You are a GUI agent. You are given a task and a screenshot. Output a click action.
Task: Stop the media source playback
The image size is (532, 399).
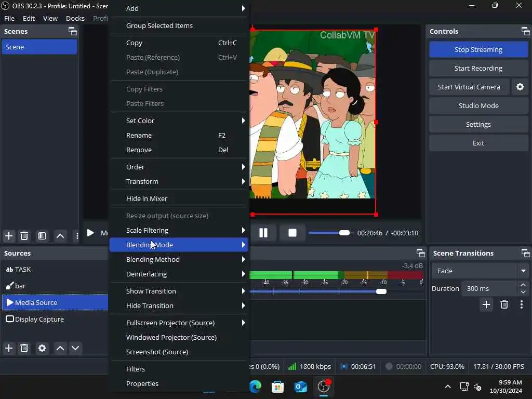click(292, 233)
